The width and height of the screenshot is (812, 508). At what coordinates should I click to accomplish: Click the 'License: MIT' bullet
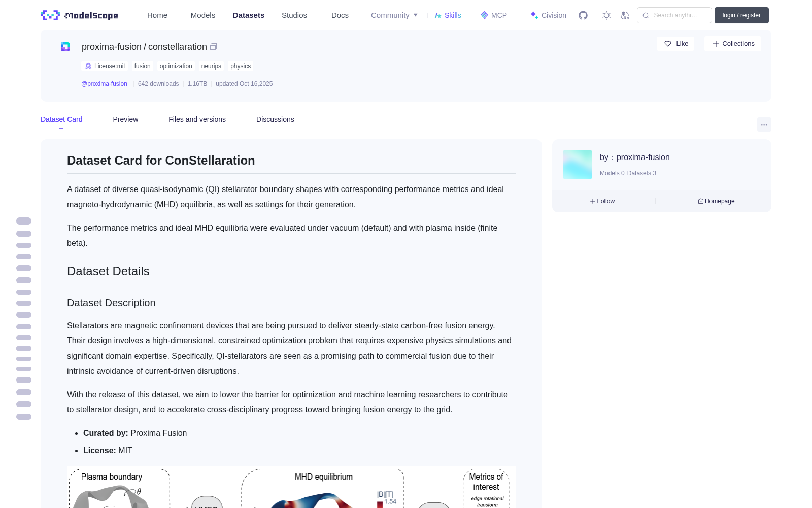point(108,451)
